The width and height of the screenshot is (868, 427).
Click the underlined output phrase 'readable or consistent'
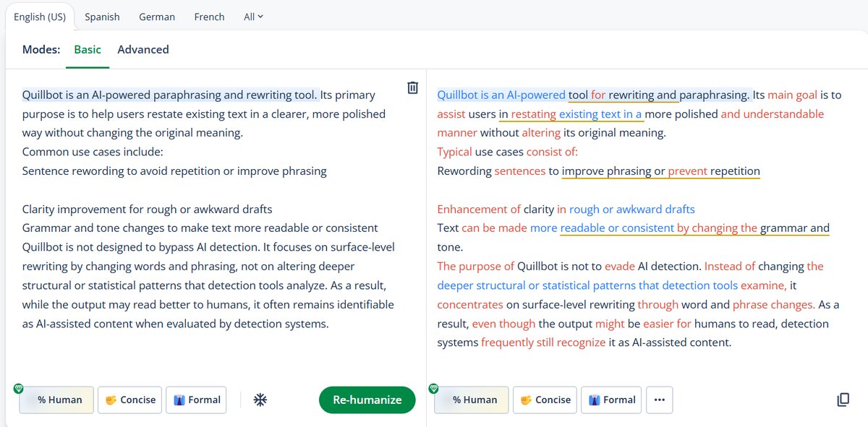(x=617, y=228)
